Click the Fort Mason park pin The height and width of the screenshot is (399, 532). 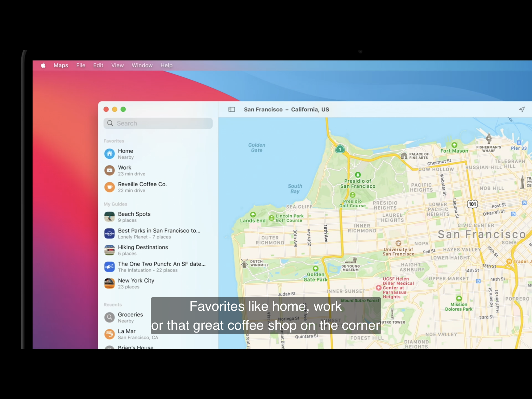click(454, 145)
